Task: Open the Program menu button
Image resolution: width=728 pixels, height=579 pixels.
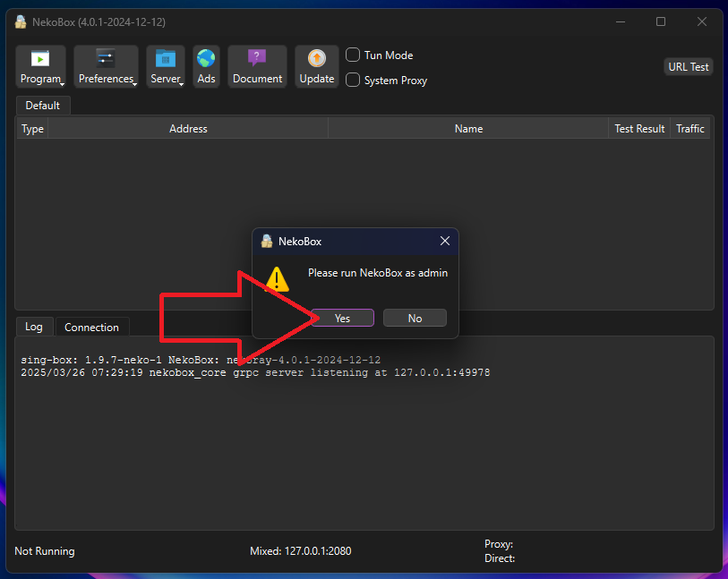Action: 40,67
